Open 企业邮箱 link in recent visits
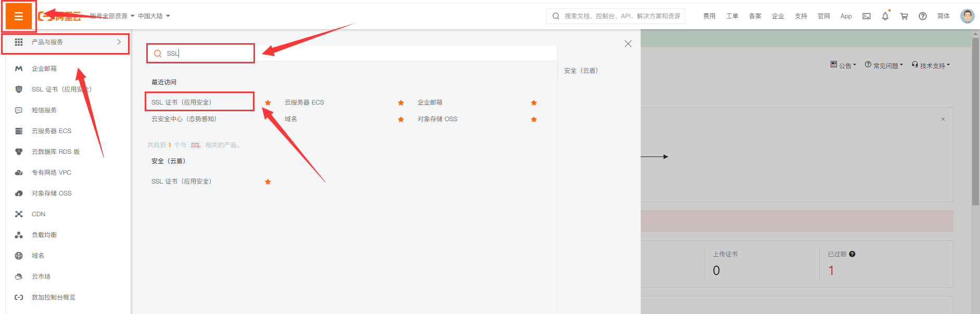Screen dimensions: 980x314 click(x=430, y=102)
